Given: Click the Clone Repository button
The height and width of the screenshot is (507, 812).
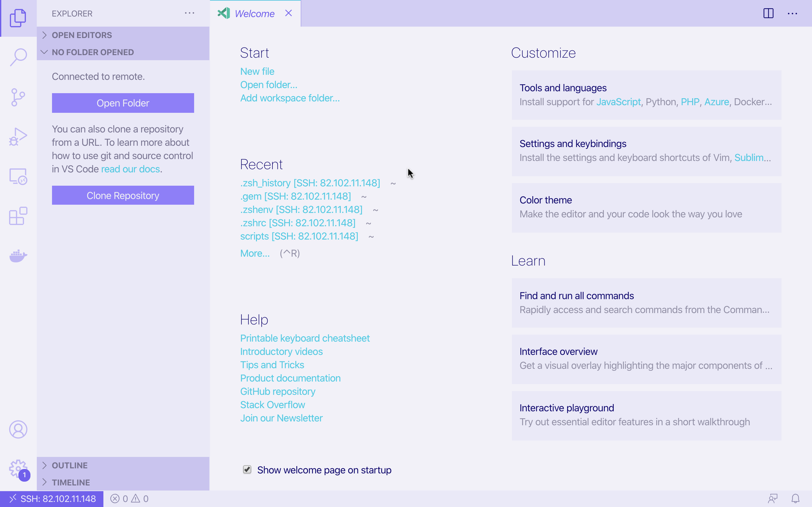Looking at the screenshot, I should 123,195.
